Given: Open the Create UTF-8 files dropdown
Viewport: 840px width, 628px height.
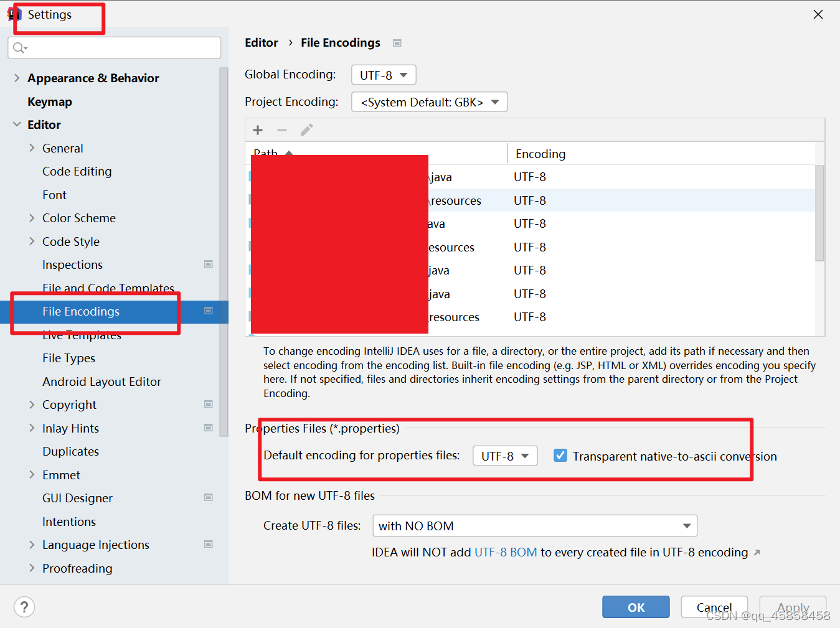Looking at the screenshot, I should (x=535, y=526).
